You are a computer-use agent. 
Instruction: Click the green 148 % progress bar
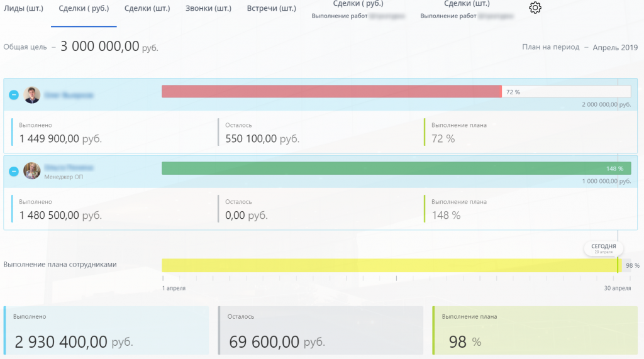pyautogui.click(x=396, y=168)
